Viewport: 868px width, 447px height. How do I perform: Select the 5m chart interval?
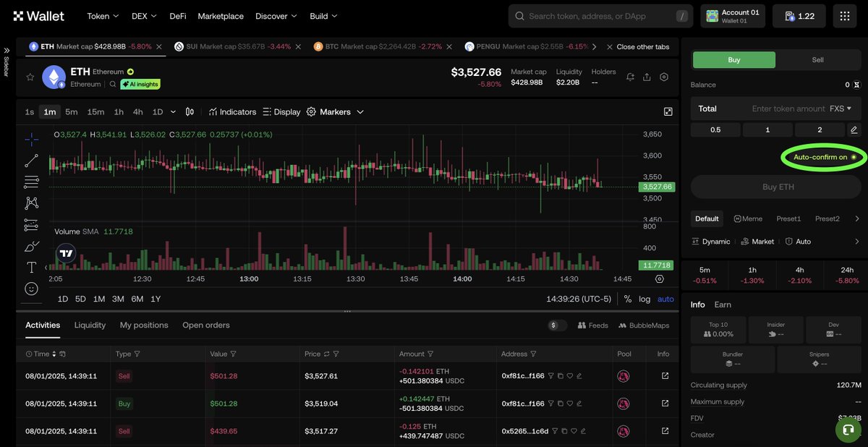click(71, 112)
